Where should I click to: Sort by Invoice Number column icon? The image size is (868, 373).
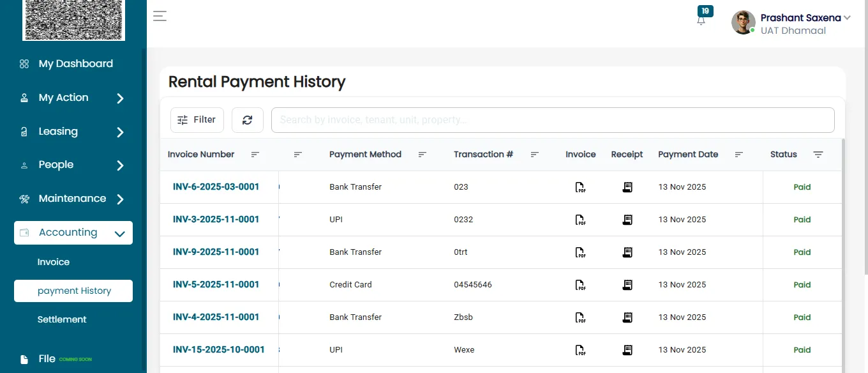255,155
